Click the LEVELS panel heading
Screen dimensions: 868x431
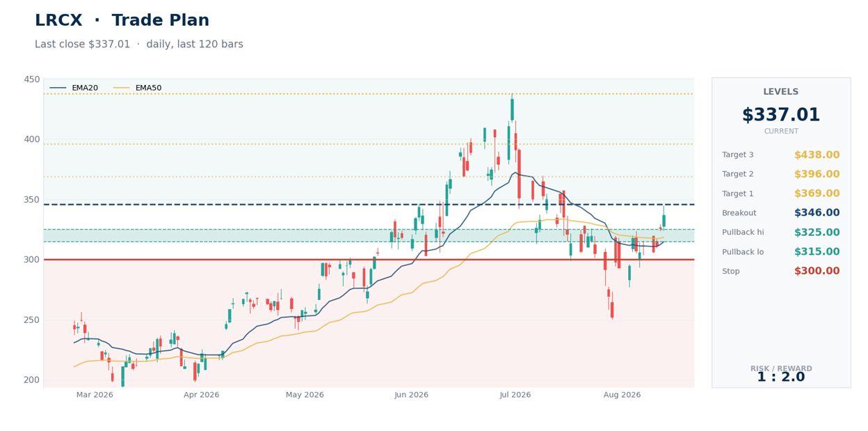[x=781, y=92]
